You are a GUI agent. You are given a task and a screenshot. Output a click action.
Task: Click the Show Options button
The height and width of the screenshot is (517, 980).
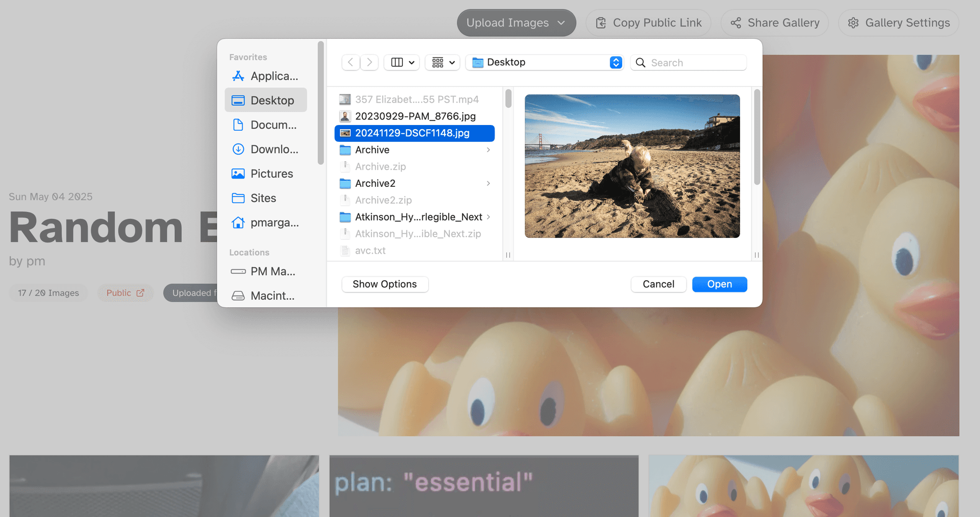click(385, 284)
